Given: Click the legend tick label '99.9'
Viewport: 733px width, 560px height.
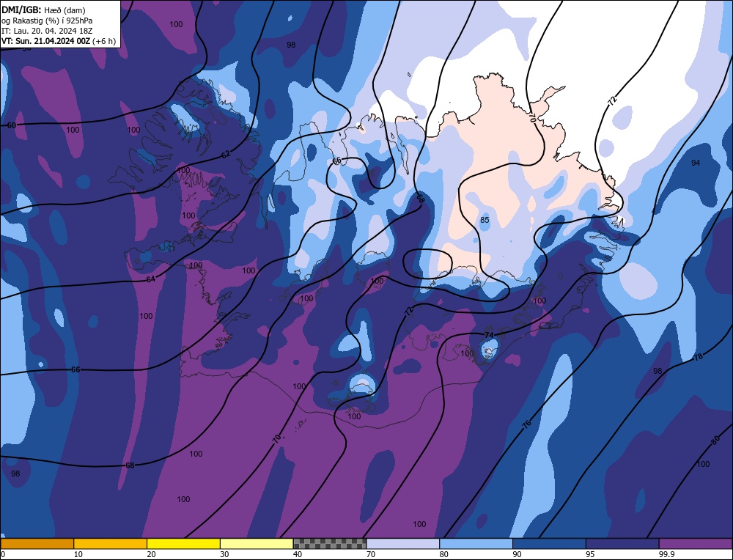Looking at the screenshot, I should [x=666, y=554].
